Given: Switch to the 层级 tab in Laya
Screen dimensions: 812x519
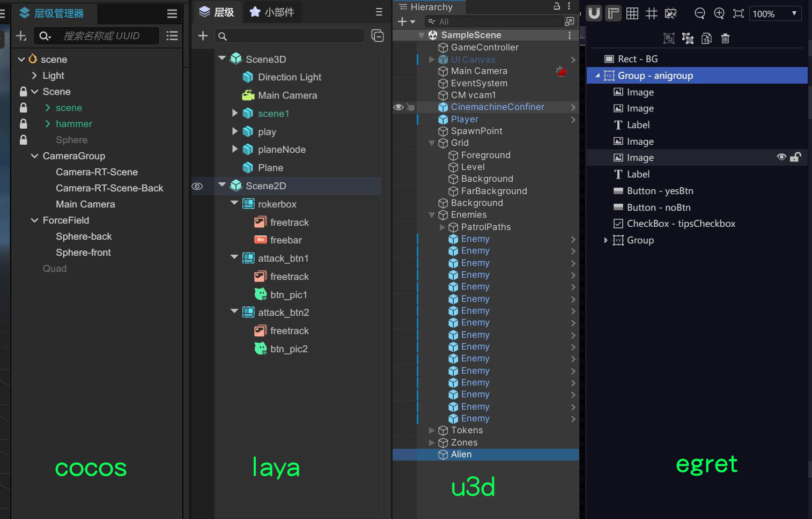Looking at the screenshot, I should click(217, 12).
